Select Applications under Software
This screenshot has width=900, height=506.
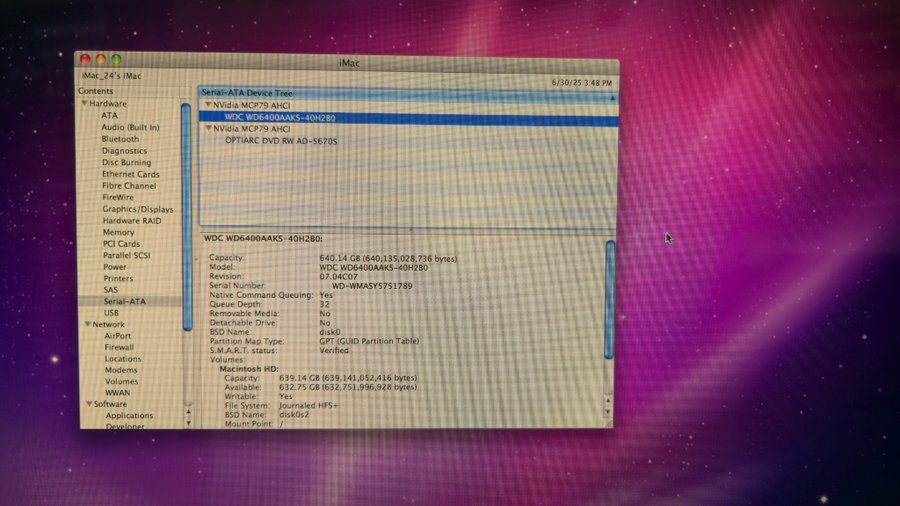point(129,415)
